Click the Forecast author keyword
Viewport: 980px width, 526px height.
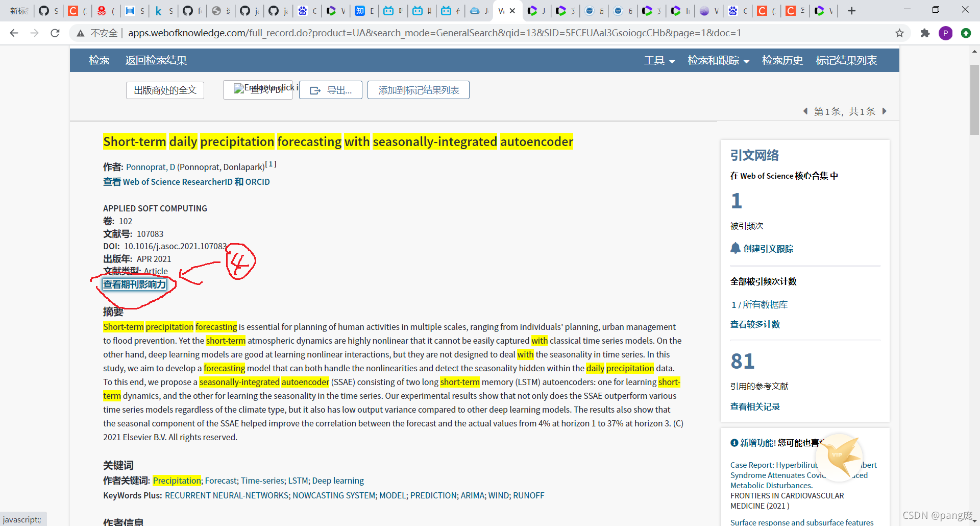click(221, 481)
